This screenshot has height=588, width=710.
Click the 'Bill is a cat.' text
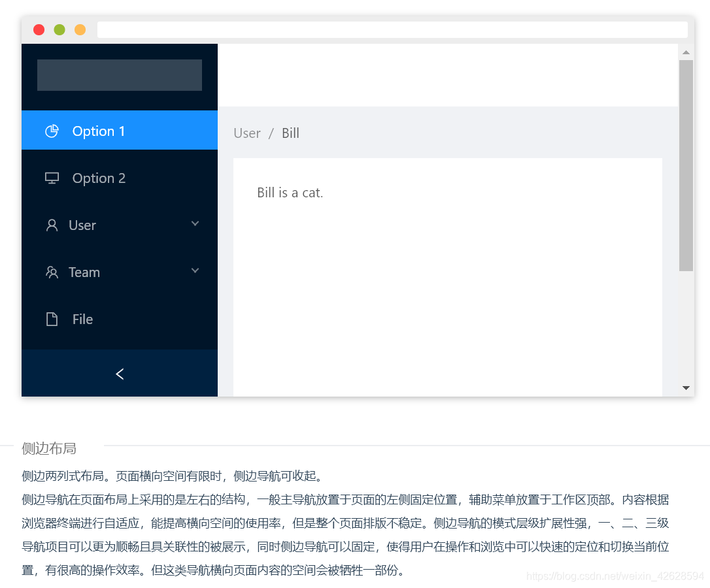(x=290, y=193)
